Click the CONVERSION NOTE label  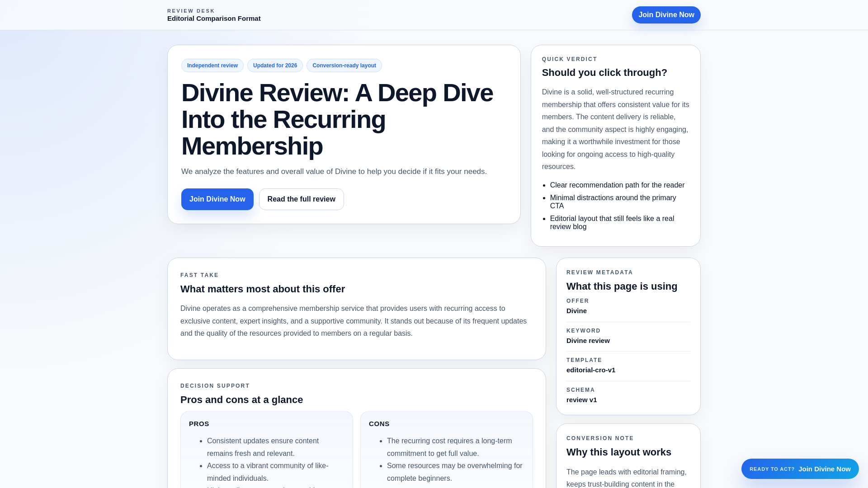(x=600, y=438)
